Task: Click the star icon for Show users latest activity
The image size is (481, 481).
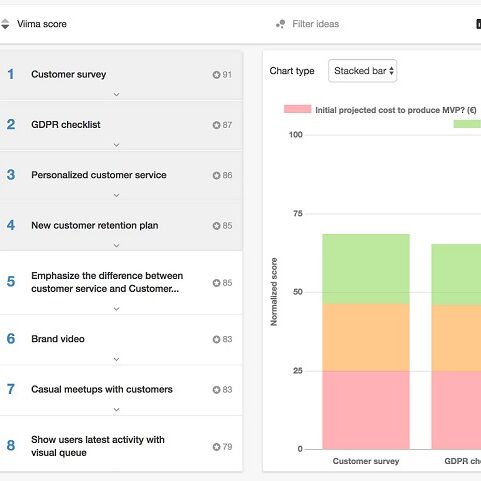Action: point(216,447)
